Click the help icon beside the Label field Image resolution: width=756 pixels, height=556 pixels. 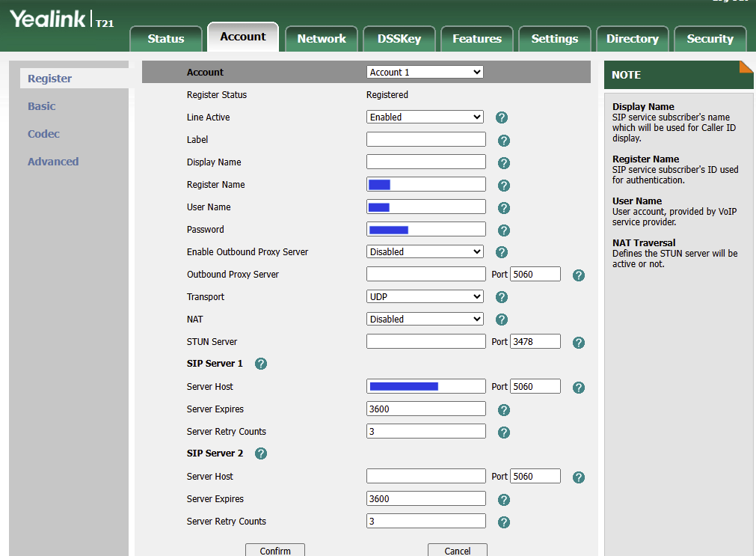(504, 141)
